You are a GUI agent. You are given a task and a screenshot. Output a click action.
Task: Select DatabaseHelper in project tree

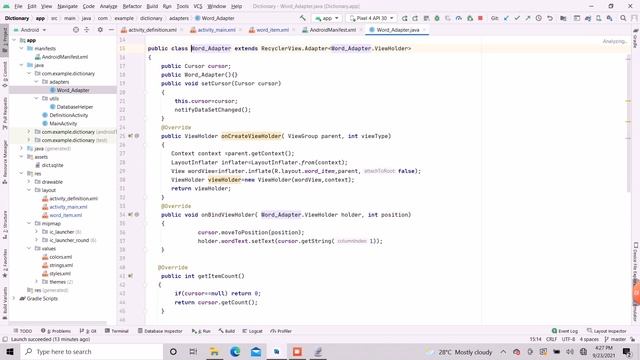point(74,107)
